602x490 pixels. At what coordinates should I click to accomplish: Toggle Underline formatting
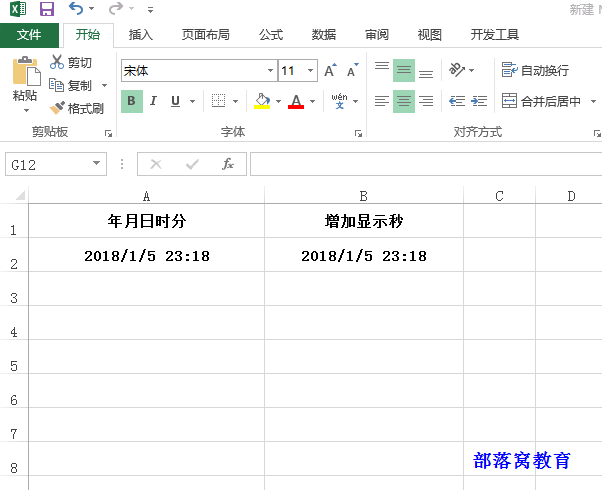click(175, 101)
